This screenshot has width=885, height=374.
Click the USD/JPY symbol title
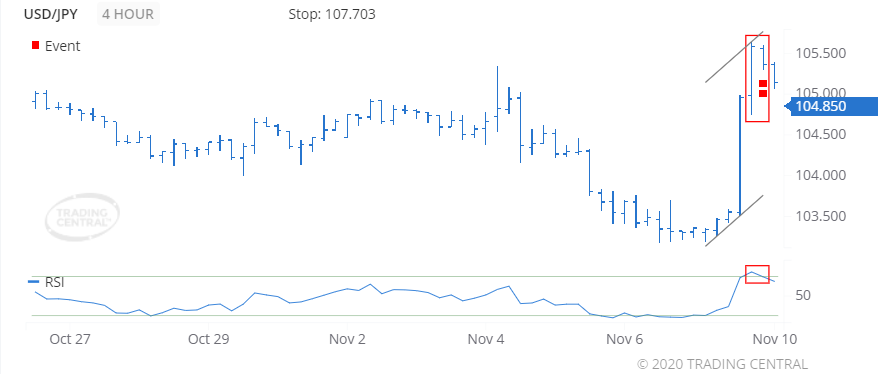pyautogui.click(x=50, y=14)
